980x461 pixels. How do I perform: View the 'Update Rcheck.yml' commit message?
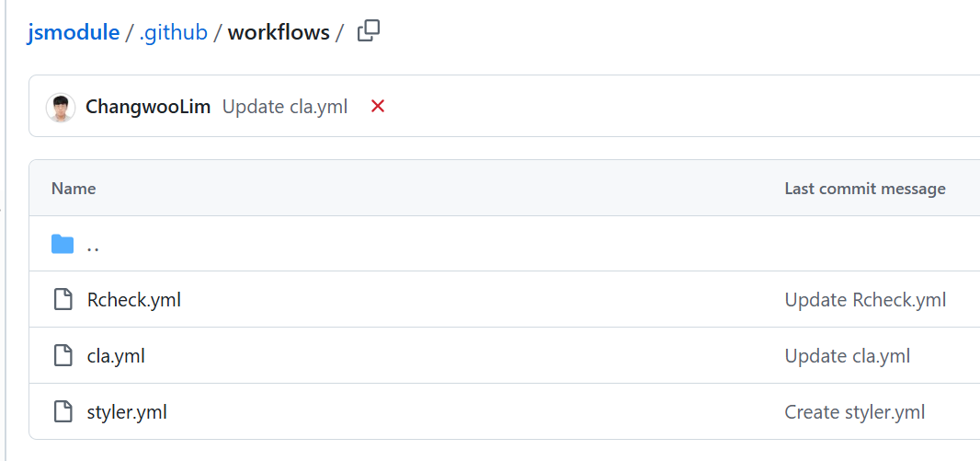(x=865, y=300)
